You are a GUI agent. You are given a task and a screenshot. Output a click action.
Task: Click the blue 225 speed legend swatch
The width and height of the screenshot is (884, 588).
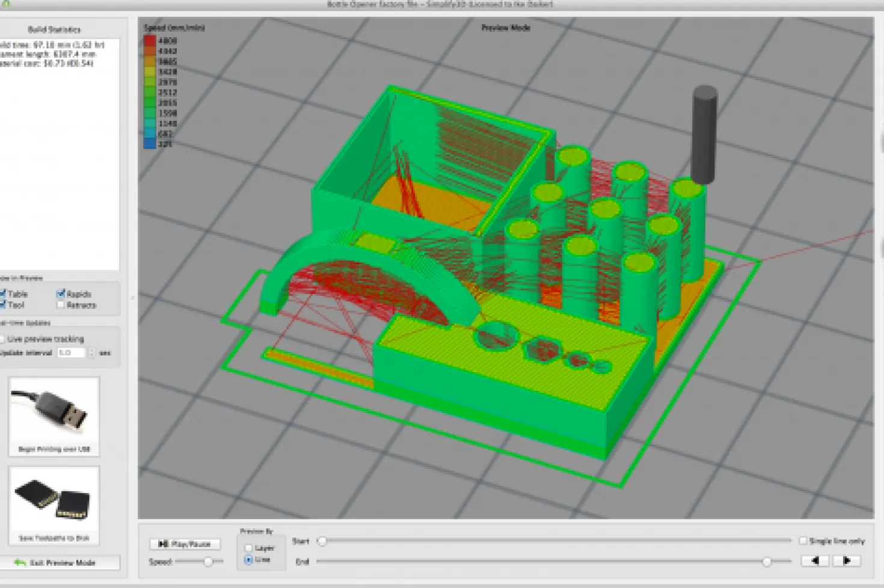150,144
